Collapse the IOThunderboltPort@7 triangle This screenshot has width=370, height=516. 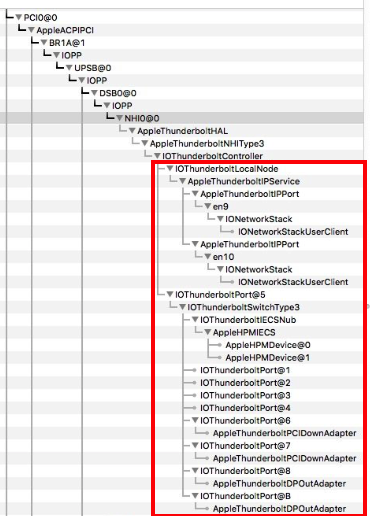(x=195, y=446)
